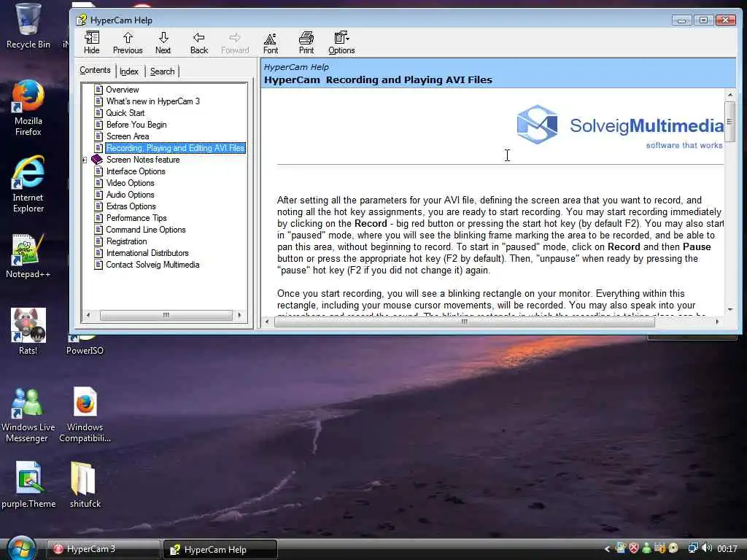Click the page icon beside Video Options
747x560 pixels.
point(98,183)
